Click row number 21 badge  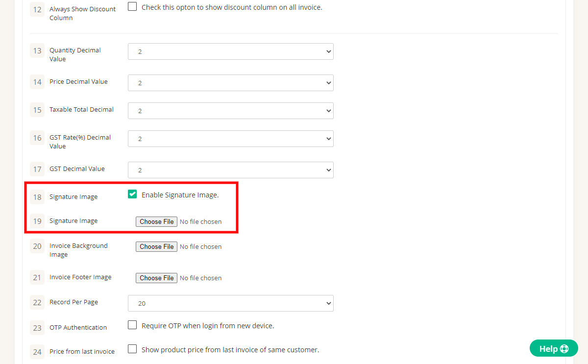pos(37,277)
